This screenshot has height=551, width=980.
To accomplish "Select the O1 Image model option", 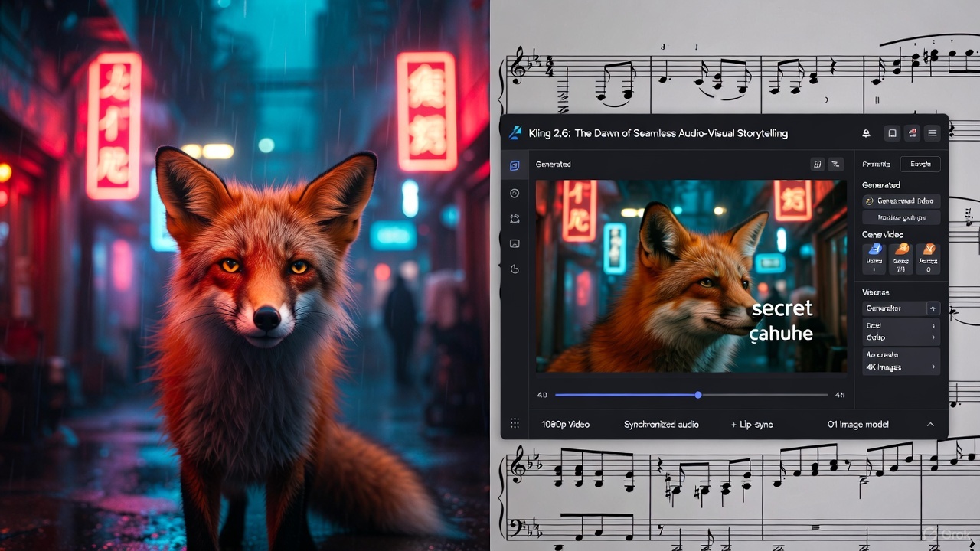I will click(860, 424).
